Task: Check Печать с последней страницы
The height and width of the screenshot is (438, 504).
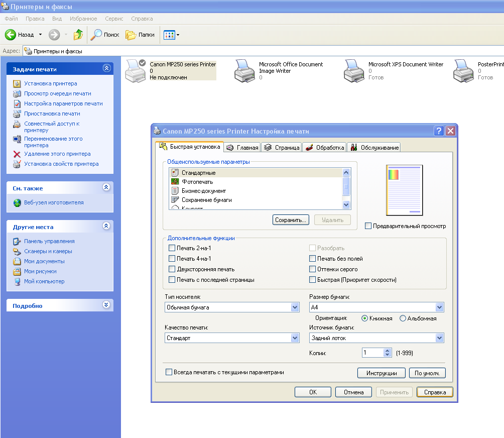Action: [x=172, y=280]
